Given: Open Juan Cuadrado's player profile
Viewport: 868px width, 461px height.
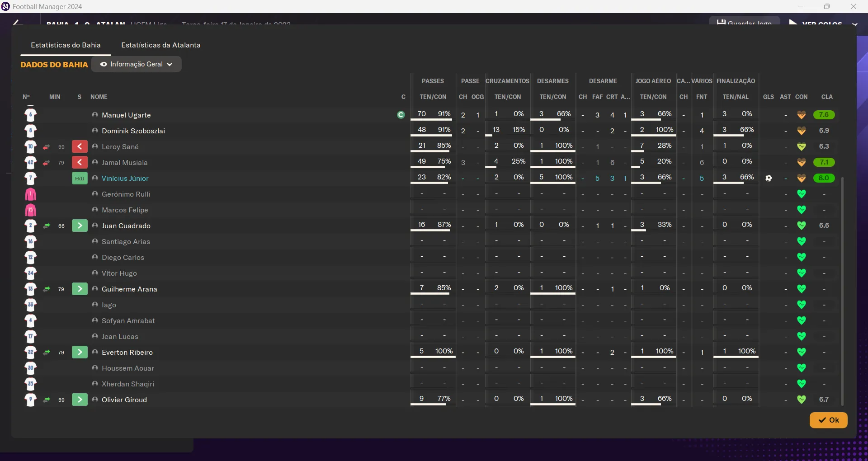Looking at the screenshot, I should tap(126, 226).
